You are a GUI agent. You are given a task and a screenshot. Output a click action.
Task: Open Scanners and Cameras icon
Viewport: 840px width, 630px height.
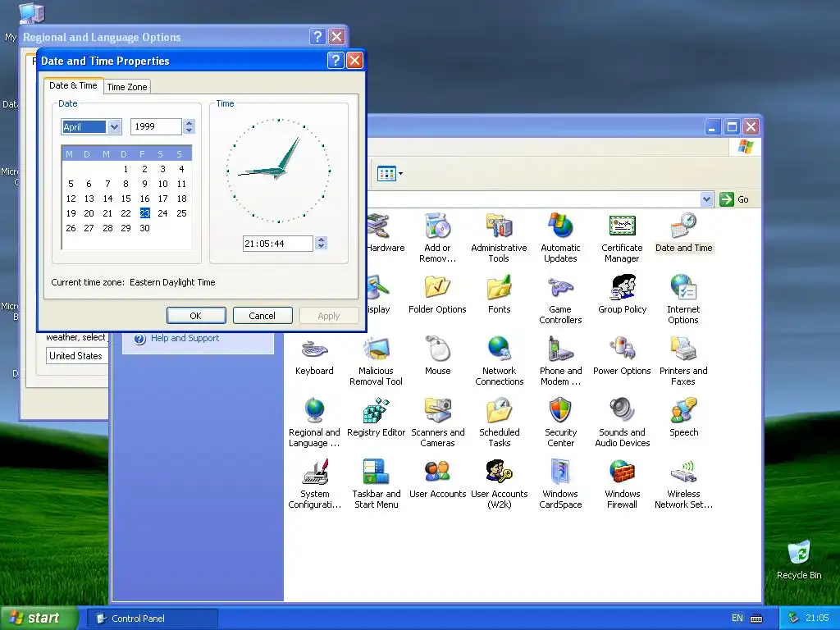pos(438,422)
